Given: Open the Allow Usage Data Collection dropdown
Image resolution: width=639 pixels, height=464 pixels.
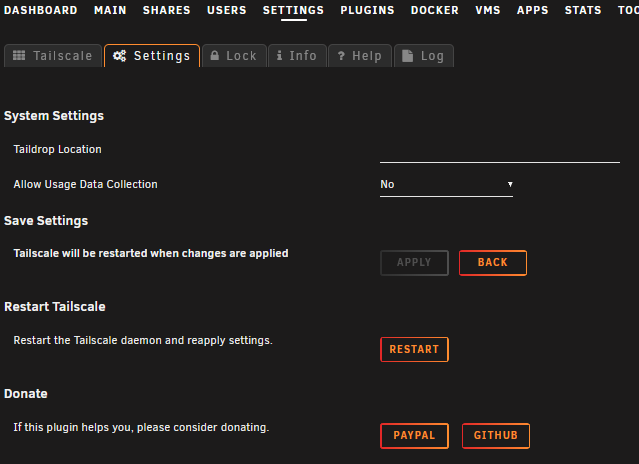Looking at the screenshot, I should (x=446, y=185).
